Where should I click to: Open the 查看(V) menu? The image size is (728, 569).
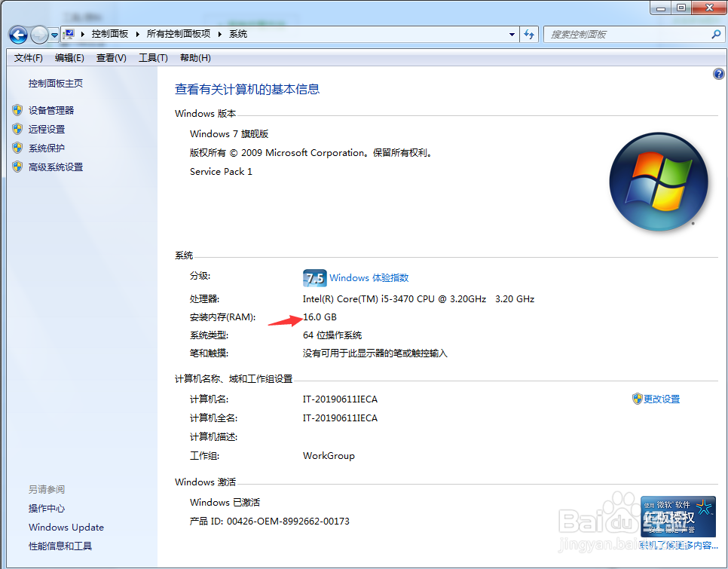[x=111, y=57]
